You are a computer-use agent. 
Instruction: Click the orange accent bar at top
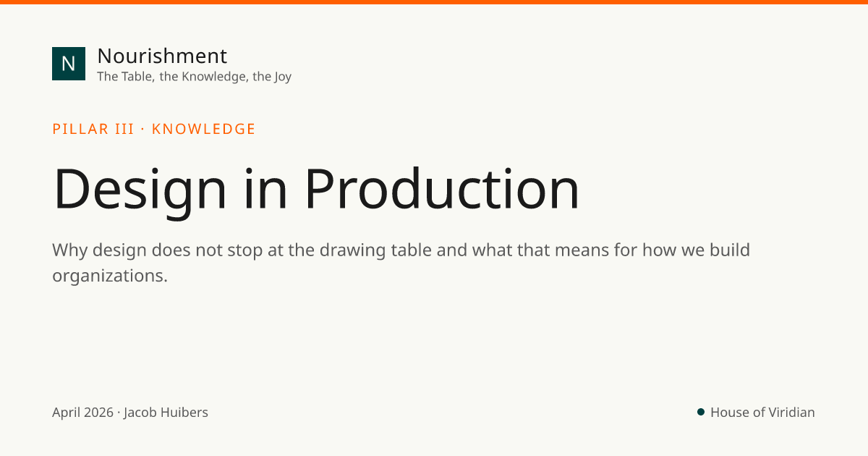coord(434,2)
